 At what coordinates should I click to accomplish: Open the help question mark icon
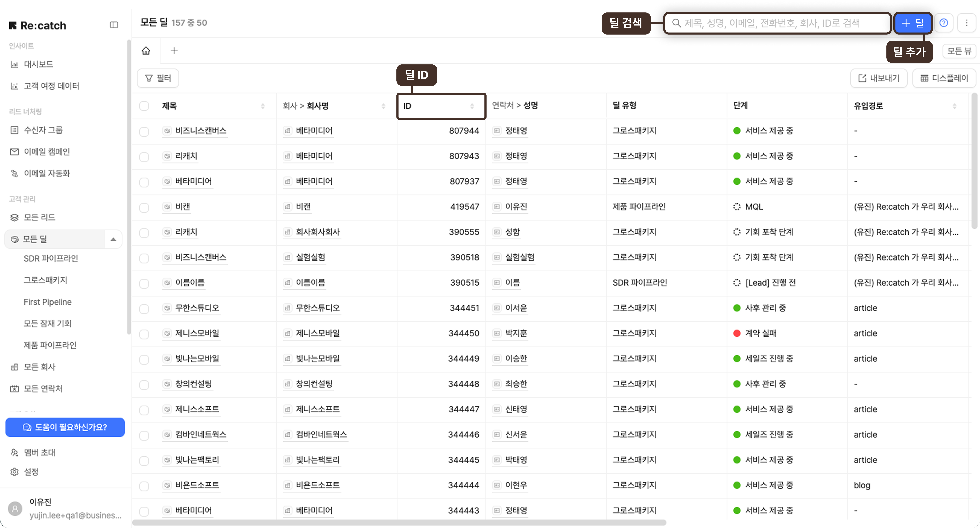point(943,23)
